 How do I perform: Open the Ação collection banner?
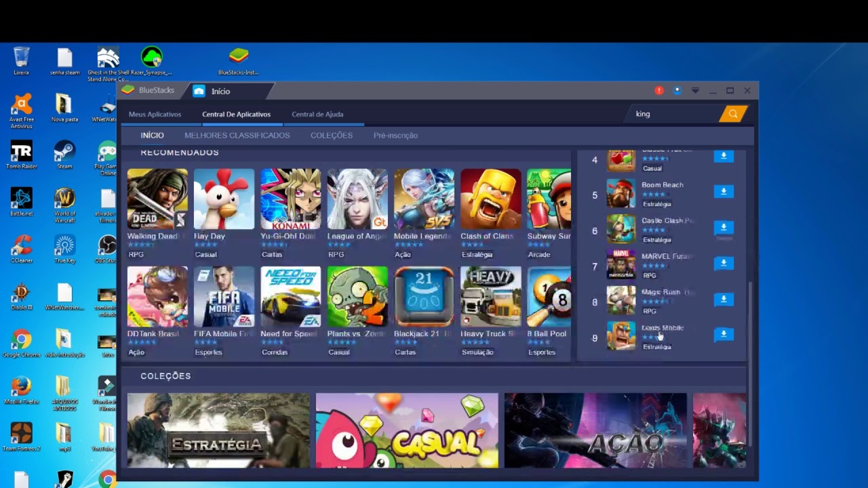click(x=595, y=430)
